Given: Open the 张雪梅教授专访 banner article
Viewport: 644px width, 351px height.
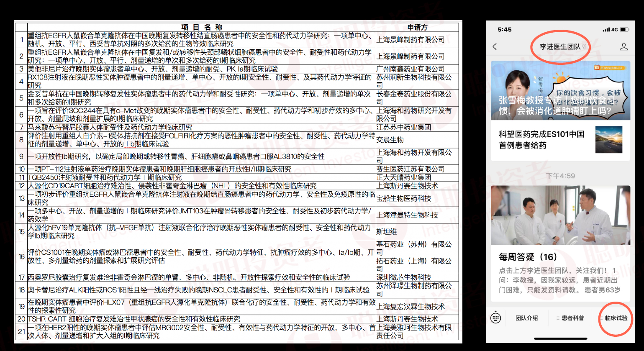Looking at the screenshot, I should tap(560, 90).
